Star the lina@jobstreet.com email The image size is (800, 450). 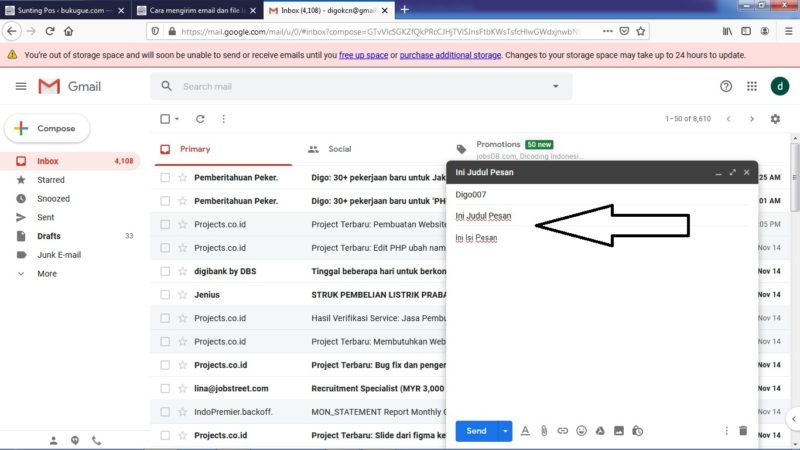click(x=183, y=389)
